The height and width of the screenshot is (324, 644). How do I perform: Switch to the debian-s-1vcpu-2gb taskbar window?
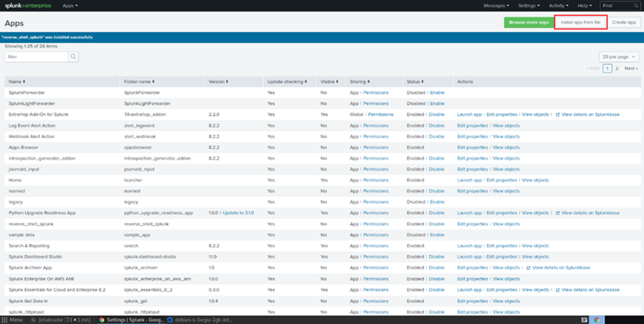198,320
